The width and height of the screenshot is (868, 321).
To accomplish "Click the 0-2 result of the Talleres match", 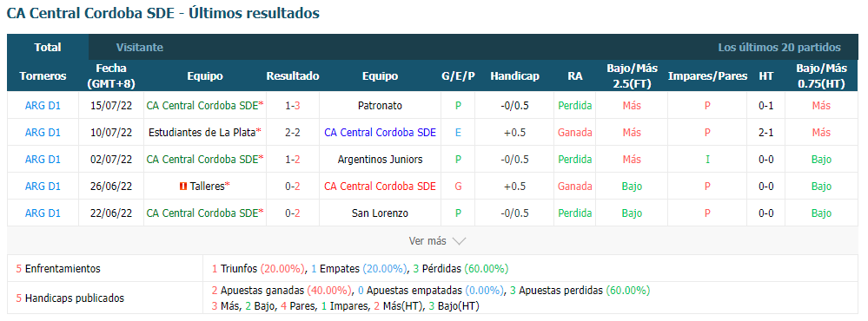I will 293,187.
